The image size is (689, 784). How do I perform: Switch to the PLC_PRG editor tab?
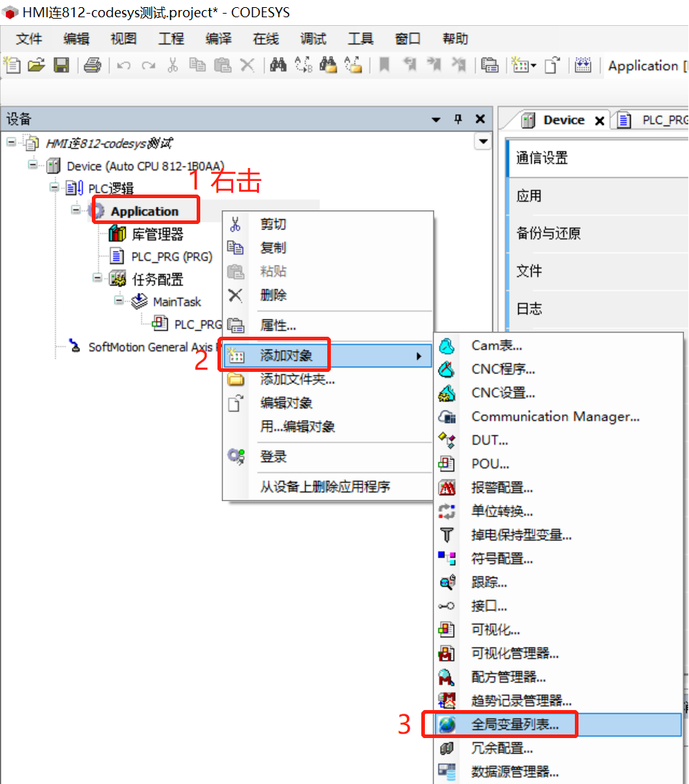[652, 120]
